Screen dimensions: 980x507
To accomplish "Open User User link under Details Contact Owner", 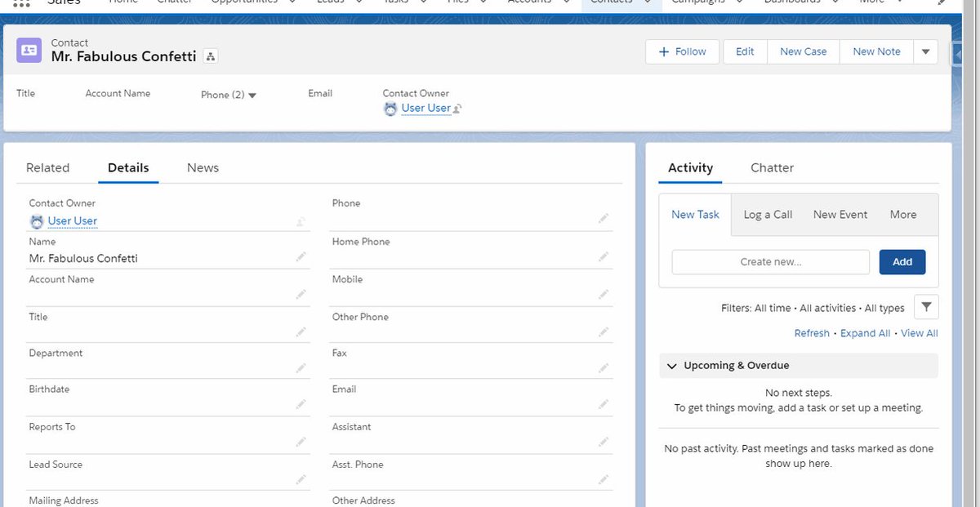I will click(73, 221).
